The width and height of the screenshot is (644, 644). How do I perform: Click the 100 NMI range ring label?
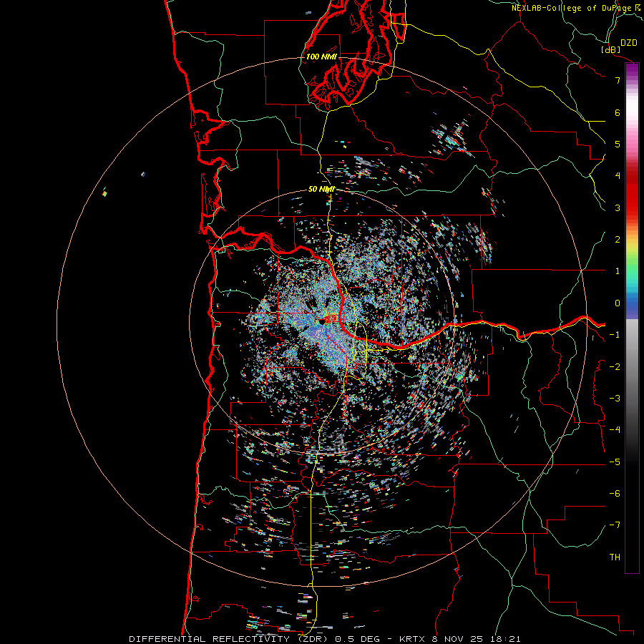tap(321, 57)
